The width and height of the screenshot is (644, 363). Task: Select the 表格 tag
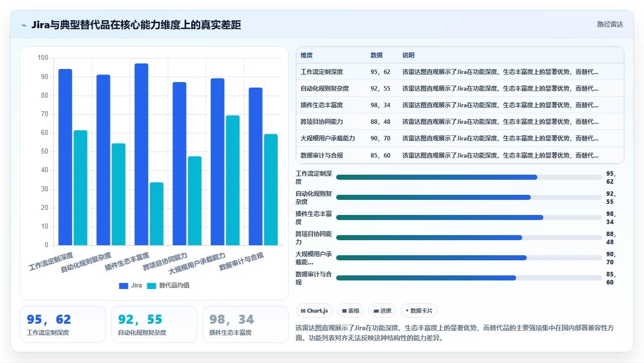coord(351,311)
